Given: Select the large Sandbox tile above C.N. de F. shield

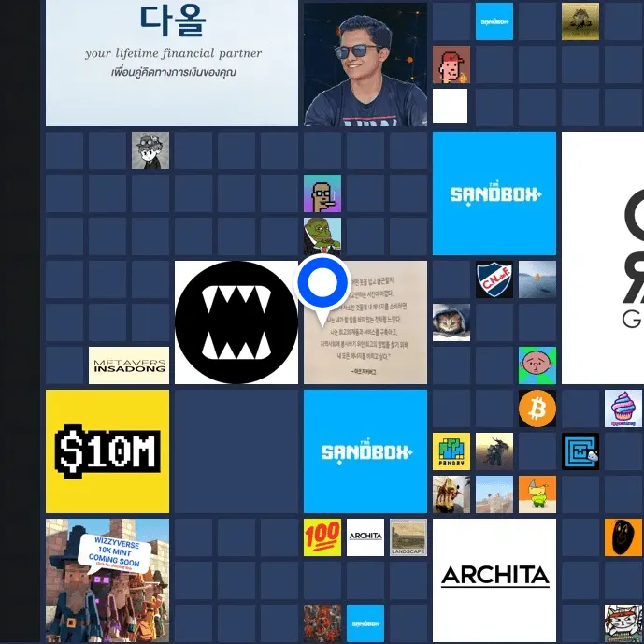Looking at the screenshot, I should click(x=494, y=193).
